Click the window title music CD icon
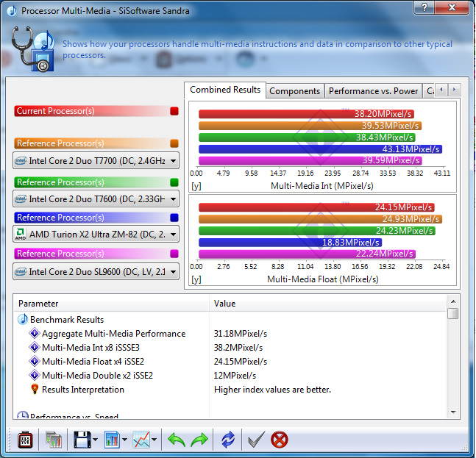The height and width of the screenshot is (458, 476). pos(12,11)
